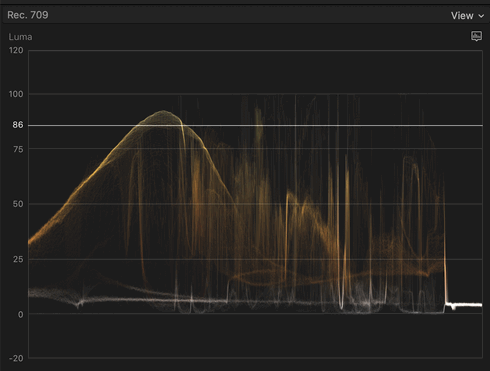The height and width of the screenshot is (371, 490).
Task: Click the highlighted 86 scale value
Action: tap(18, 125)
